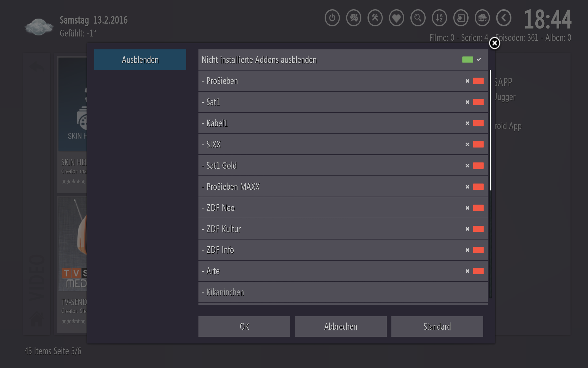Viewport: 588px width, 368px height.
Task: Click the Abbrechen button
Action: pyautogui.click(x=341, y=326)
